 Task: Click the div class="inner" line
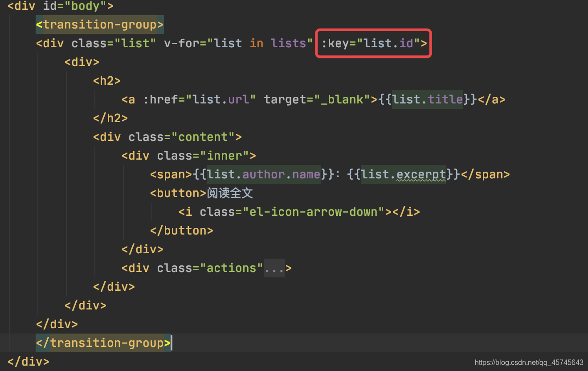pyautogui.click(x=189, y=156)
